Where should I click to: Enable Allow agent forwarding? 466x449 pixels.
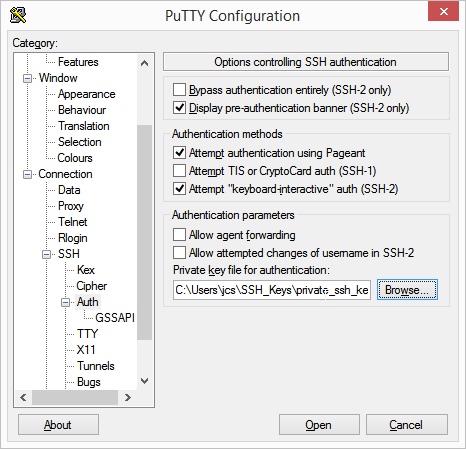179,234
